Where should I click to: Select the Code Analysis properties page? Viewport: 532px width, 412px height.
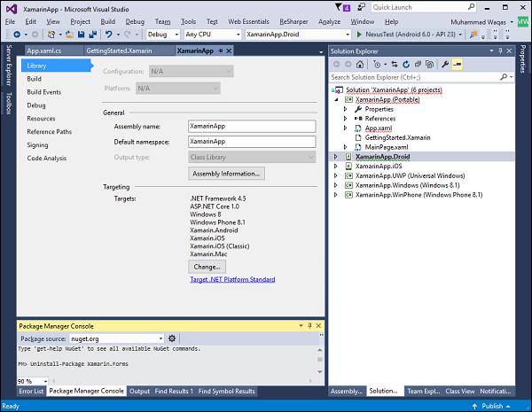47,159
